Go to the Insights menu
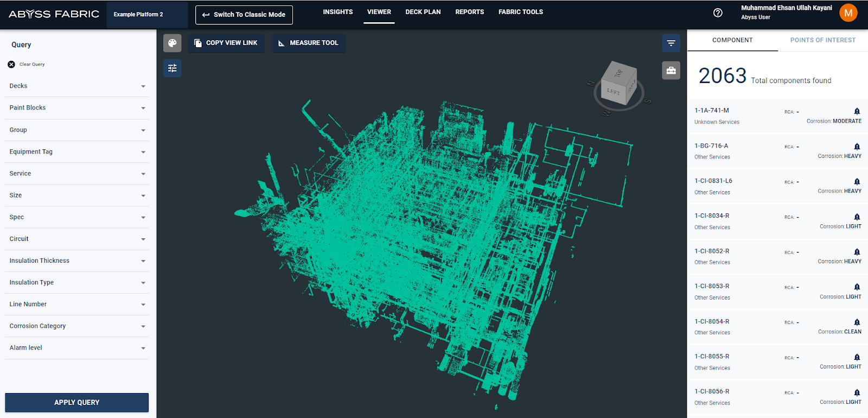The width and height of the screenshot is (868, 418). pyautogui.click(x=337, y=12)
